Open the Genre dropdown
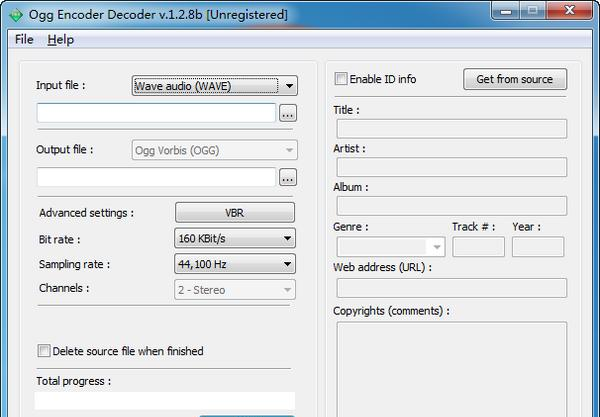600x417 pixels. pos(391,247)
